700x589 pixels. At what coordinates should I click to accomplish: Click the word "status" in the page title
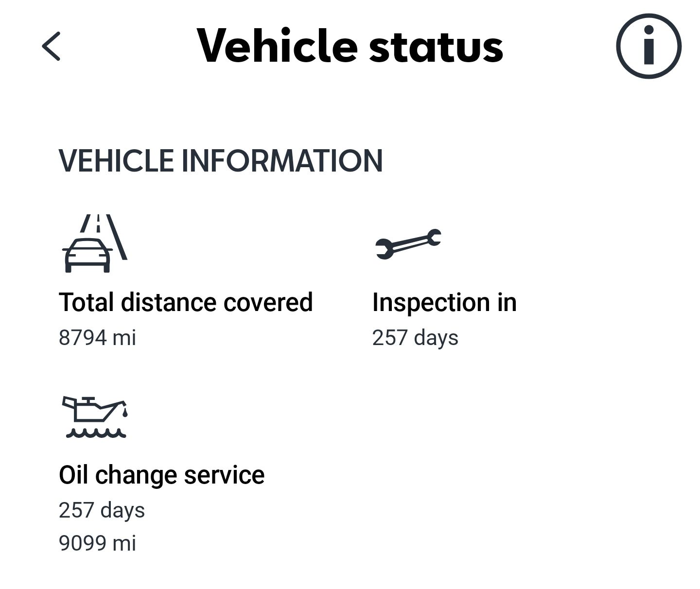436,46
